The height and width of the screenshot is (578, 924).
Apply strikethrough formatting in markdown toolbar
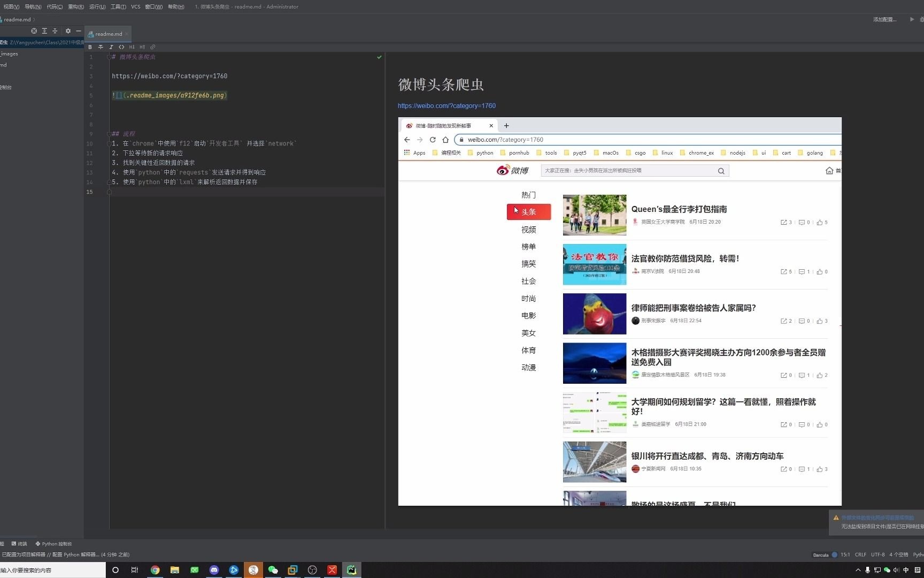[101, 47]
